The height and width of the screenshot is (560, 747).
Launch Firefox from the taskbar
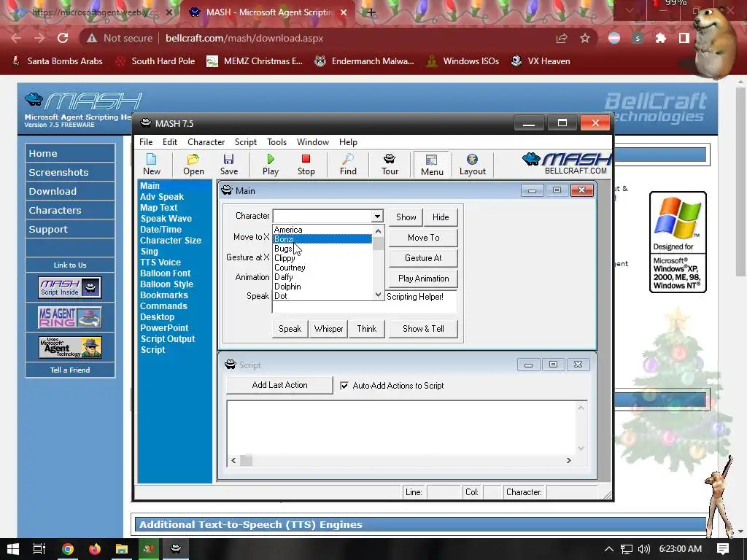[94, 549]
